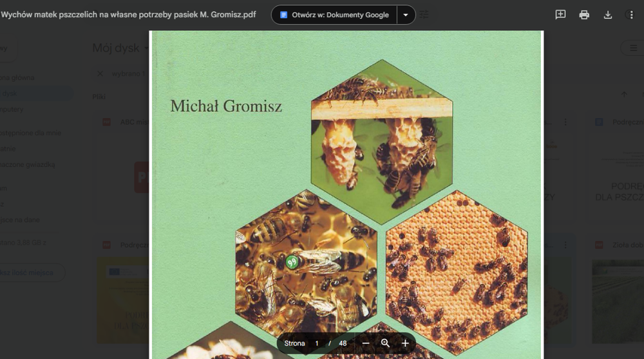Open Komputery in the sidebar
The height and width of the screenshot is (359, 644).
12,110
